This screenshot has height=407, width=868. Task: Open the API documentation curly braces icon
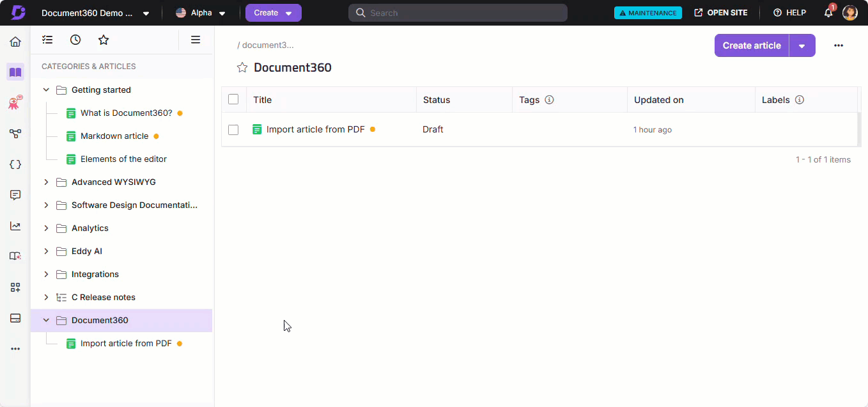(x=15, y=164)
